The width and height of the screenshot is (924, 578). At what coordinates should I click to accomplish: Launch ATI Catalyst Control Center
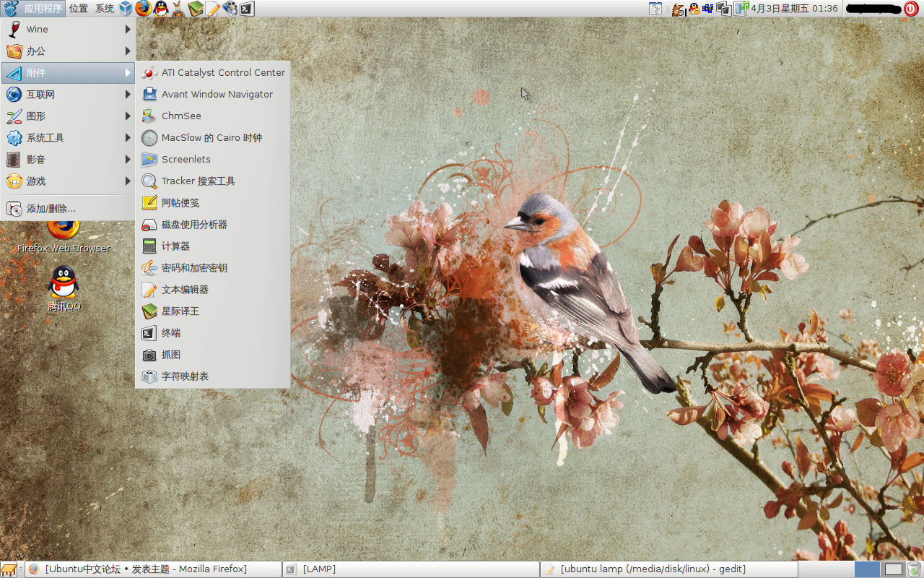click(x=213, y=72)
